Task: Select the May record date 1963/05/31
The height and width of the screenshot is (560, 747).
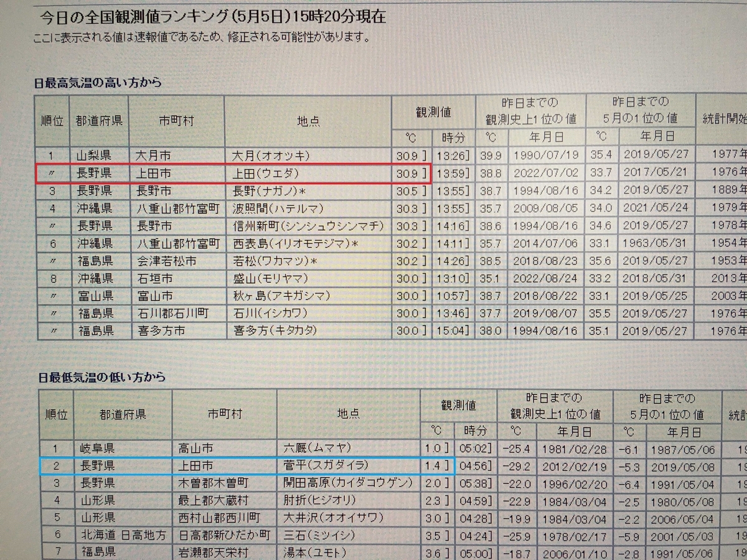Action: (656, 243)
